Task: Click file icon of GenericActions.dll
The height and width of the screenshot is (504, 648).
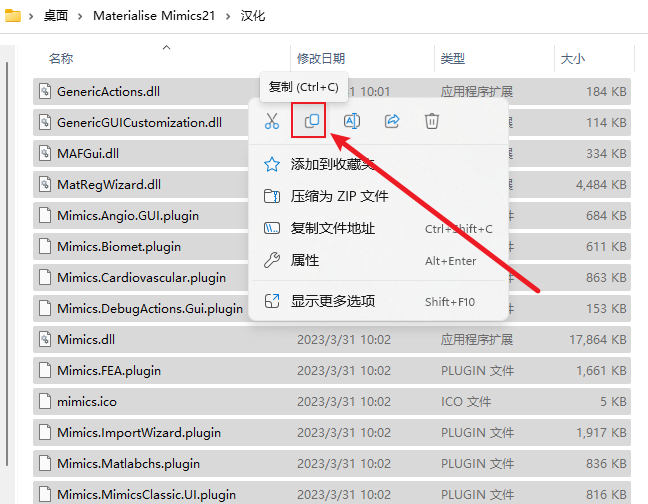Action: [45, 91]
